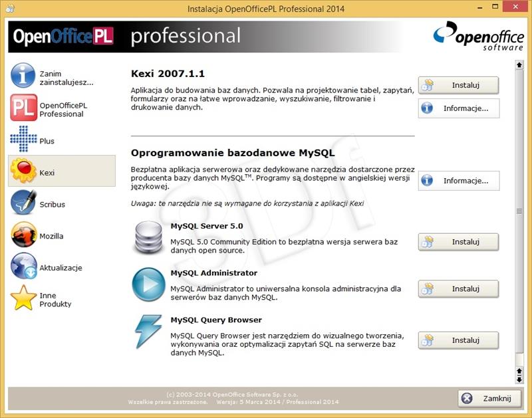Open the Inne Produkty section label
The width and height of the screenshot is (532, 418).
coord(55,300)
